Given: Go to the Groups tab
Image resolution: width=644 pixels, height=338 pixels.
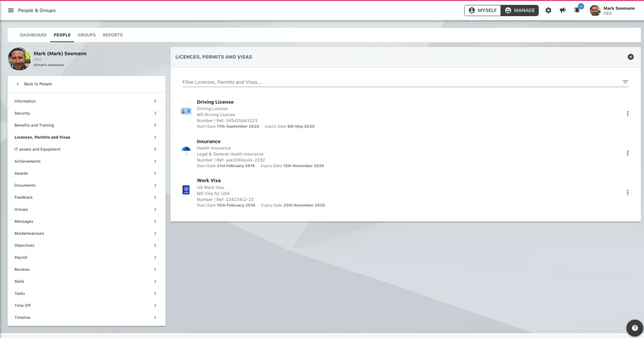Looking at the screenshot, I should click(x=86, y=35).
